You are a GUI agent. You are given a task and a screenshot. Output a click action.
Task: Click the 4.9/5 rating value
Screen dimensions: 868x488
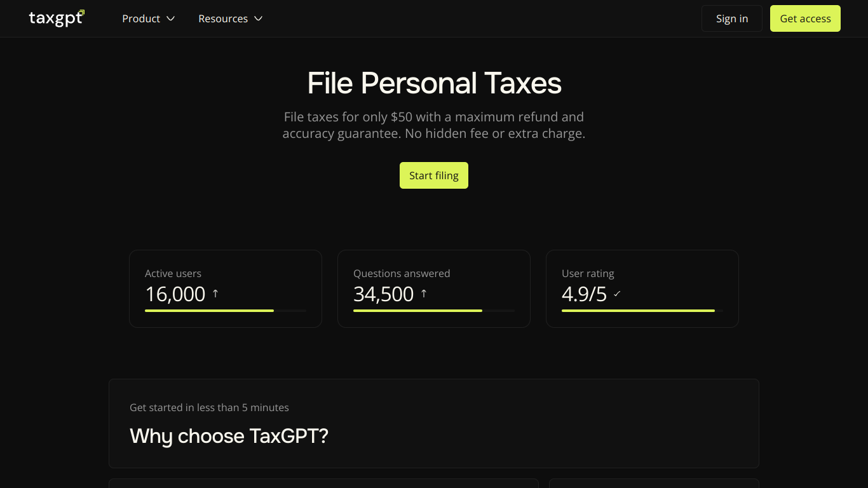[585, 294]
